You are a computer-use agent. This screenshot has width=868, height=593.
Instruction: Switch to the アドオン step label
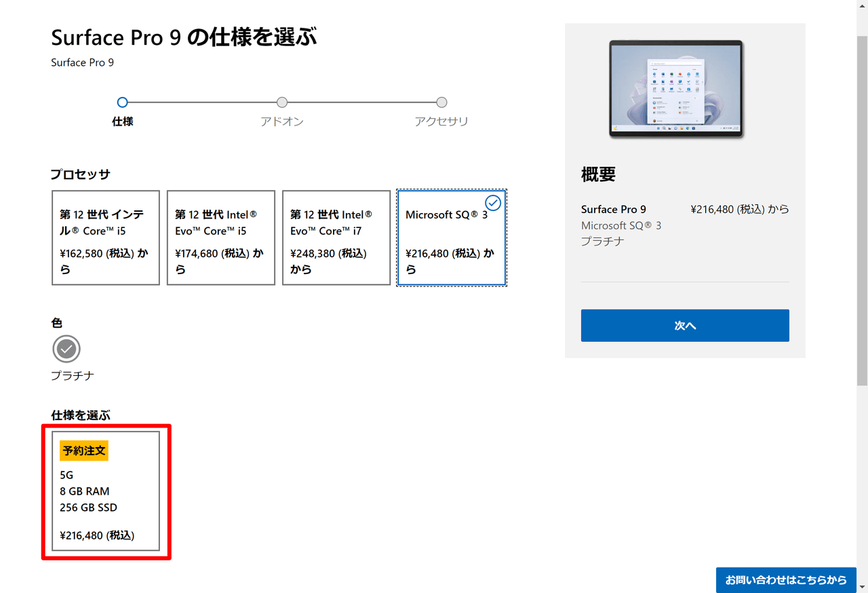[282, 121]
